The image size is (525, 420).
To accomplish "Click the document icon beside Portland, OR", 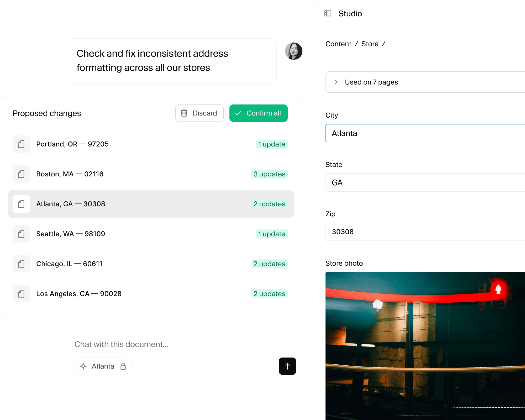I will 21,144.
